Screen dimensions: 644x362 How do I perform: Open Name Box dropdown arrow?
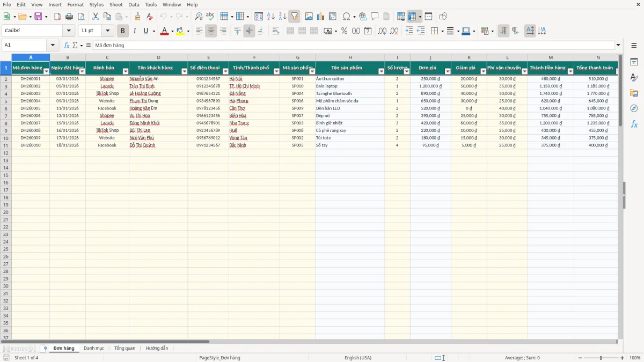53,45
